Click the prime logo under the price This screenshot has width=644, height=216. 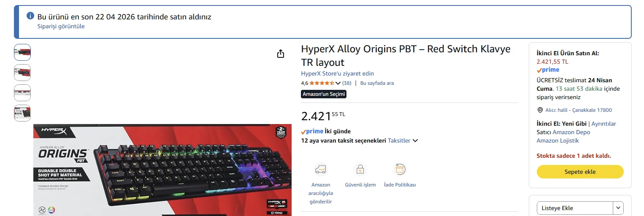tap(312, 131)
